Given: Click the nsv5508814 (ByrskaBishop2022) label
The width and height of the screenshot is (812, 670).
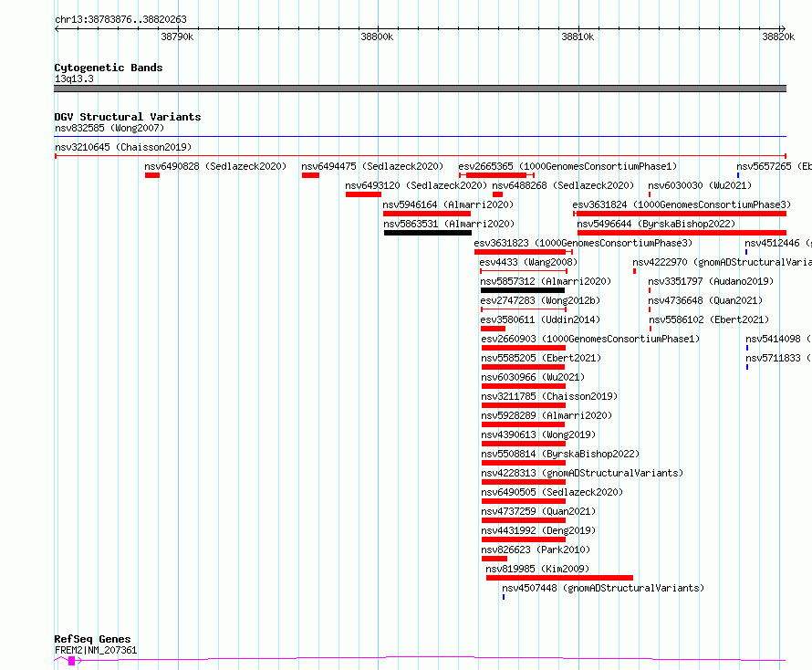Looking at the screenshot, I should pos(560,454).
